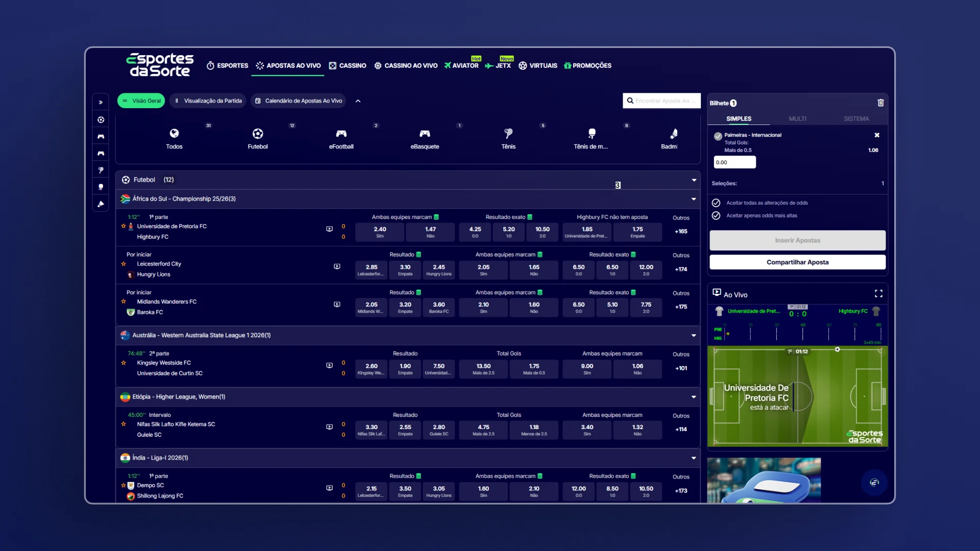The width and height of the screenshot is (980, 551).
Task: Select 2.40 Sim odds for Pretoria match
Action: [x=380, y=232]
